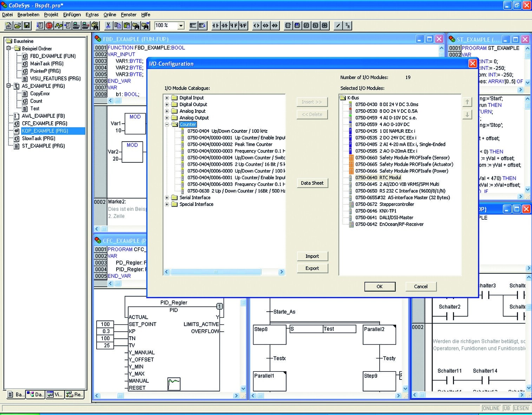The width and height of the screenshot is (532, 415).
Task: Open the Data Sheet for the selected module
Action: (x=312, y=183)
